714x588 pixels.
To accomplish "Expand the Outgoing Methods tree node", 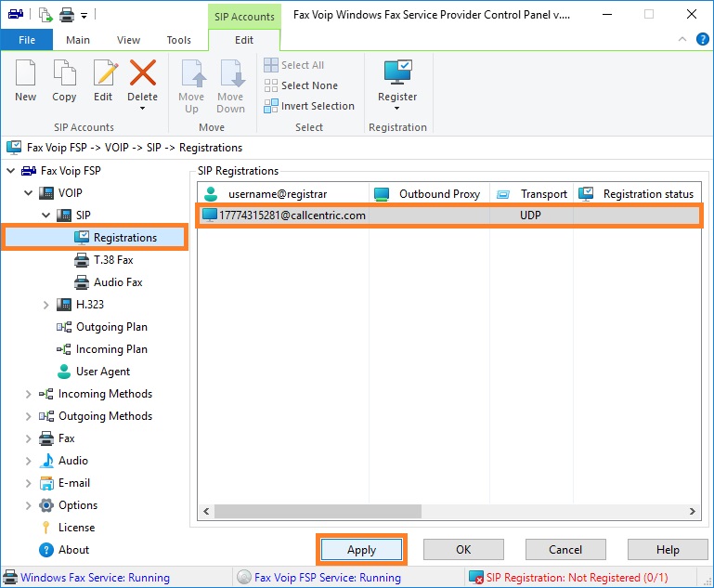I will 28,416.
